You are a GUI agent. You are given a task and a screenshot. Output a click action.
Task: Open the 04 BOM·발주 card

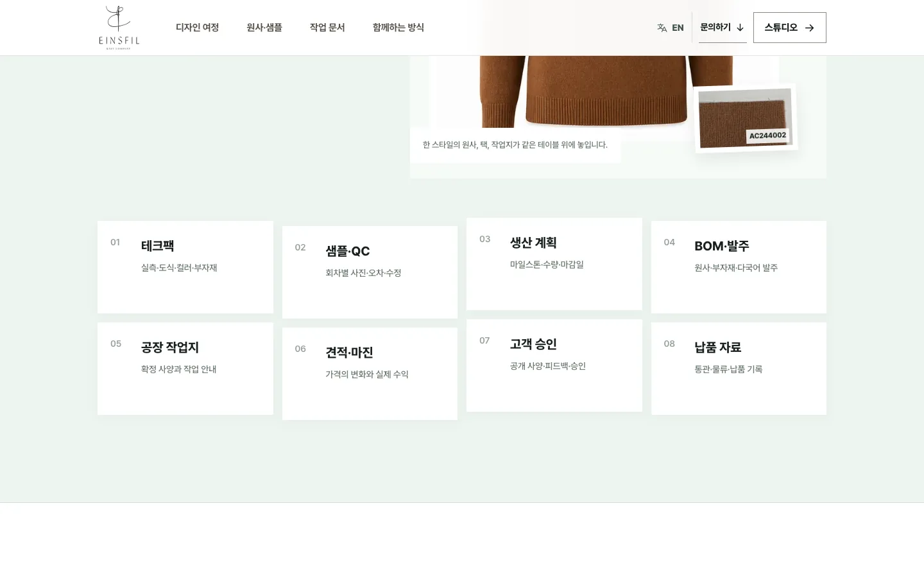pos(739,267)
